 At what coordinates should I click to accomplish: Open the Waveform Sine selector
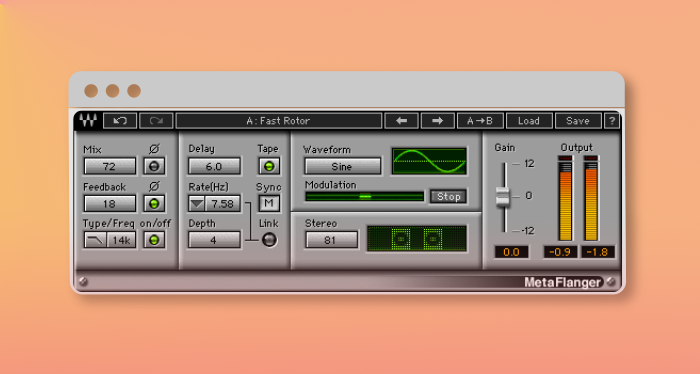pyautogui.click(x=342, y=166)
